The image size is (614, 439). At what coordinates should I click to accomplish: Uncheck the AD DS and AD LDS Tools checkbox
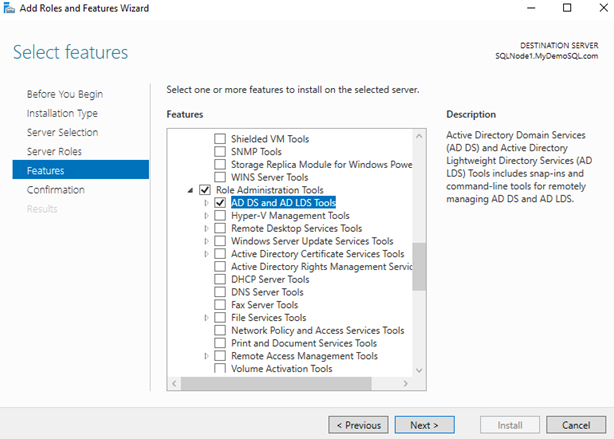(x=221, y=202)
